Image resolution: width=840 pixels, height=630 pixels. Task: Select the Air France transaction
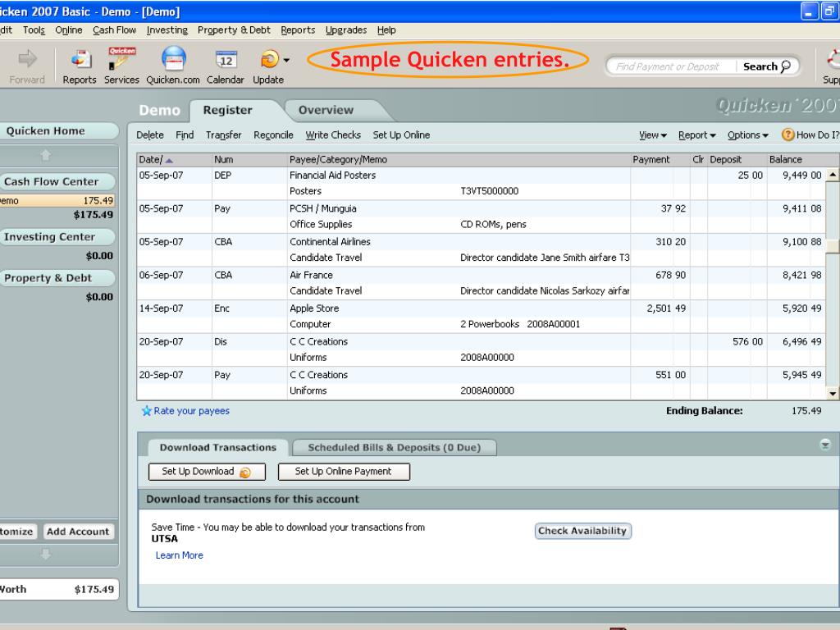481,283
